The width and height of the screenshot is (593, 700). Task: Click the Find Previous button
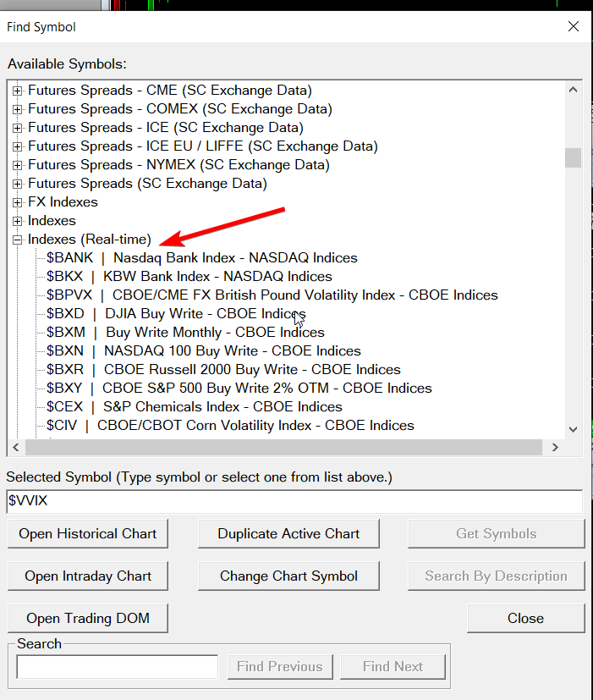pyautogui.click(x=280, y=667)
